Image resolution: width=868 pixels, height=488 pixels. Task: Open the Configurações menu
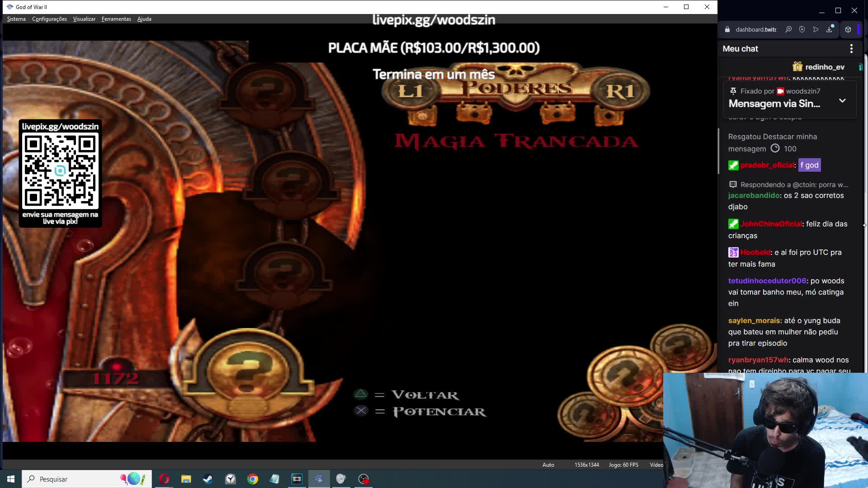pos(49,19)
